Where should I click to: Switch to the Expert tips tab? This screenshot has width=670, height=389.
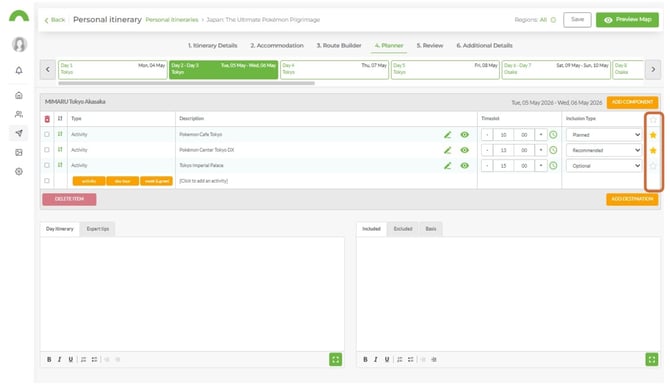point(98,229)
